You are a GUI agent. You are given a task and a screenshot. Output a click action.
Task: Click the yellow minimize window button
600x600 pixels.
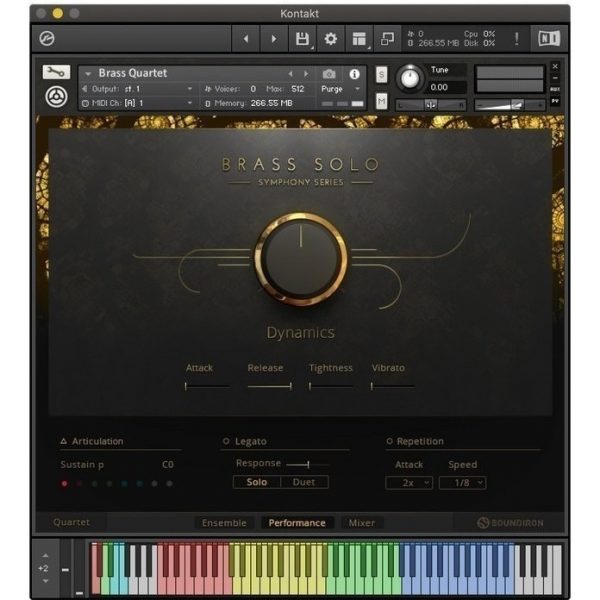point(58,14)
